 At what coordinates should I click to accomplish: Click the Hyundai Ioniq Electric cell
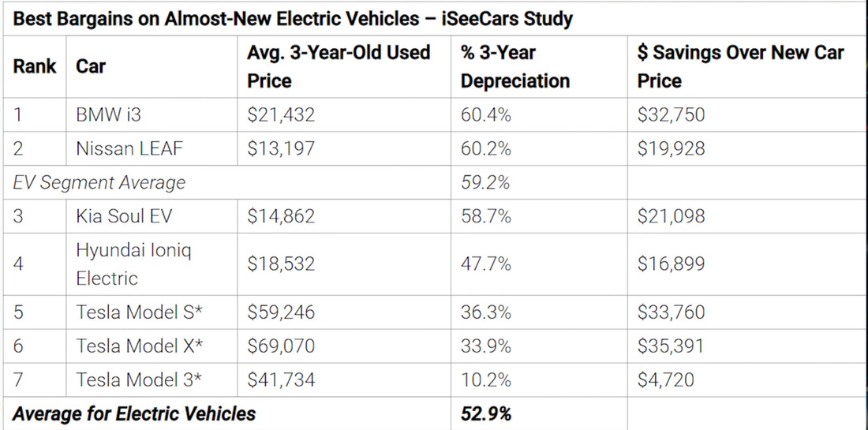pos(133,264)
